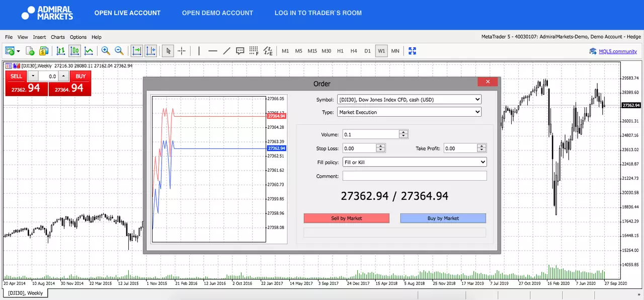Viewport: 644px width, 300px height.
Task: Switch to the H4 timeframe
Action: click(354, 51)
